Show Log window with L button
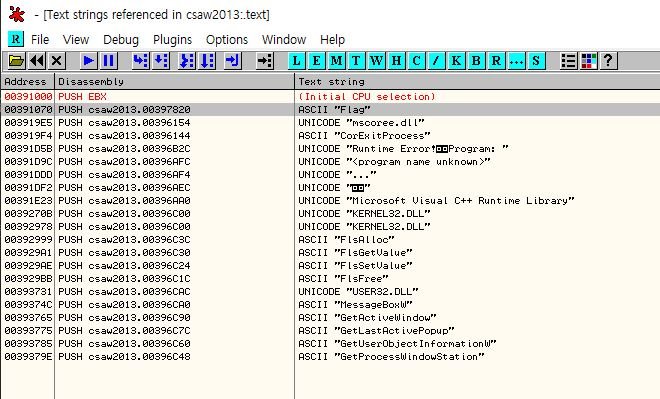The width and height of the screenshot is (660, 399). click(x=296, y=61)
